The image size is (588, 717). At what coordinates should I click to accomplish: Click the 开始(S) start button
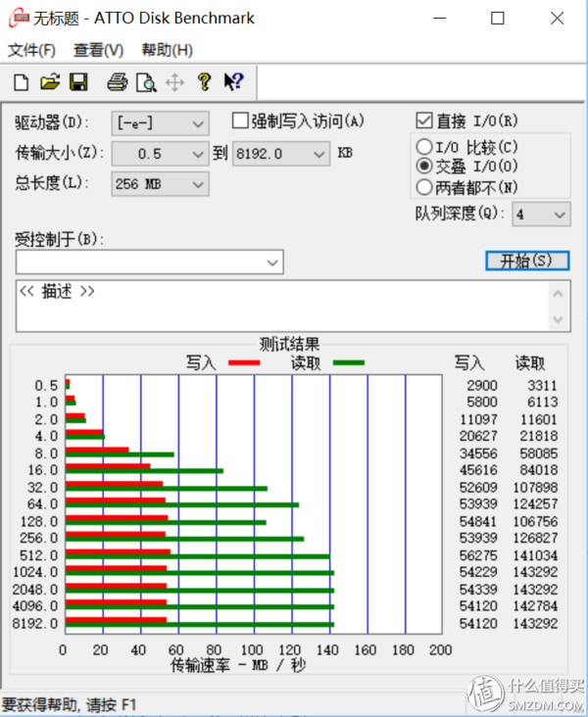point(527,261)
